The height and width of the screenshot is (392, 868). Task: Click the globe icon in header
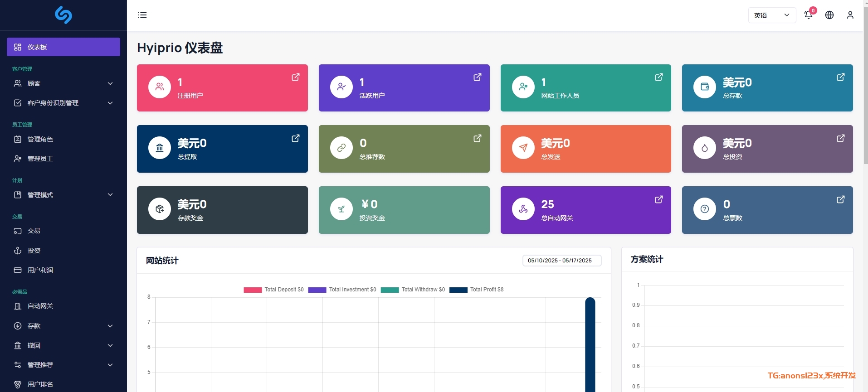click(829, 15)
